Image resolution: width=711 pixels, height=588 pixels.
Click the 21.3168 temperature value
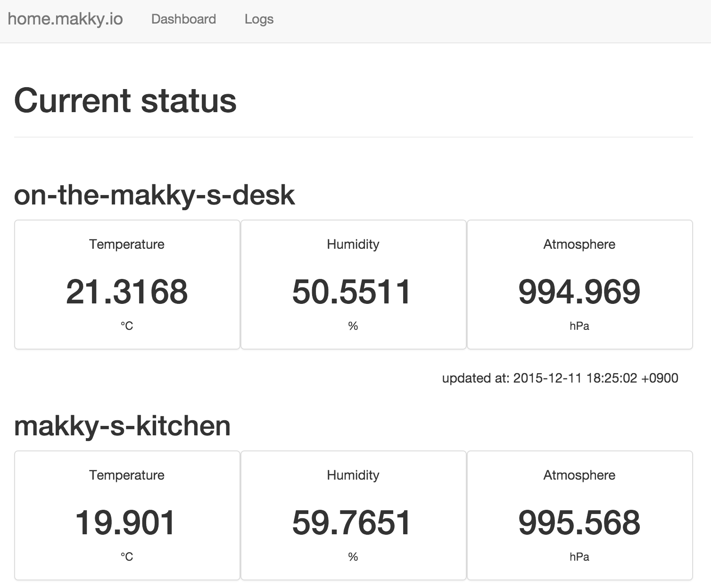[x=127, y=292]
